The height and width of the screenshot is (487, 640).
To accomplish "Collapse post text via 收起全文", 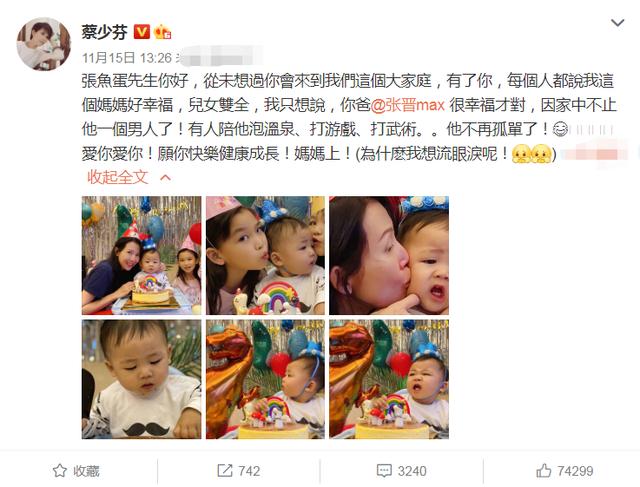I will [x=118, y=177].
